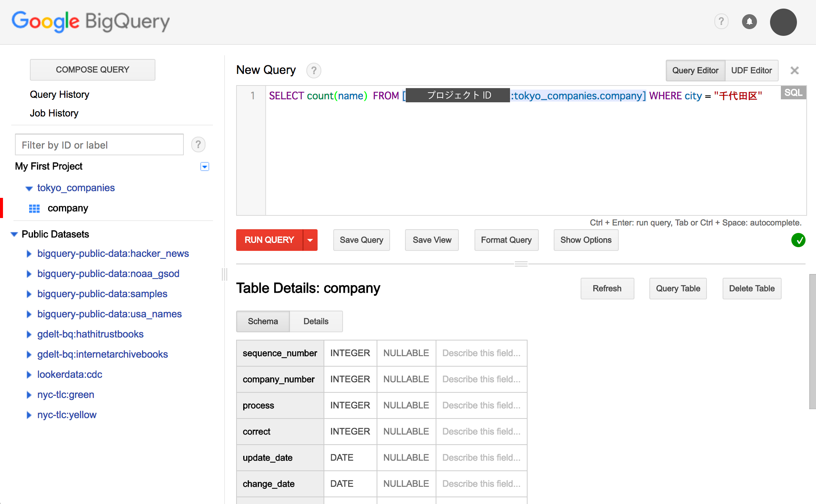Describe the company_number field
The width and height of the screenshot is (816, 504).
[481, 379]
